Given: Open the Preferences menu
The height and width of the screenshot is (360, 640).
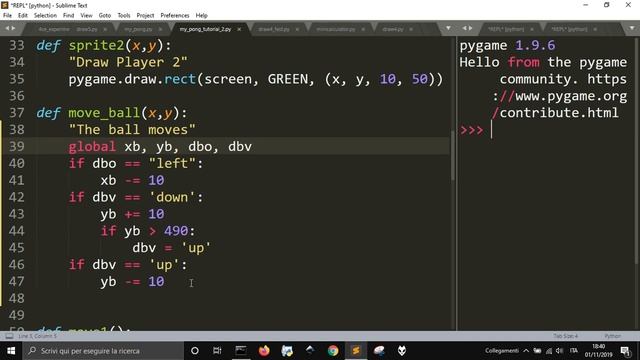Looking at the screenshot, I should point(175,16).
